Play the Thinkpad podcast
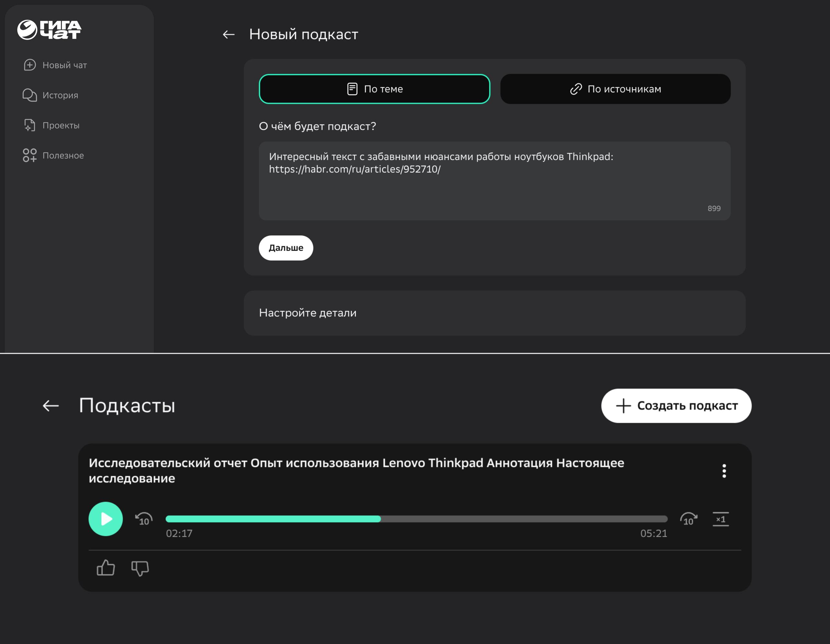This screenshot has width=830, height=644. (x=106, y=519)
